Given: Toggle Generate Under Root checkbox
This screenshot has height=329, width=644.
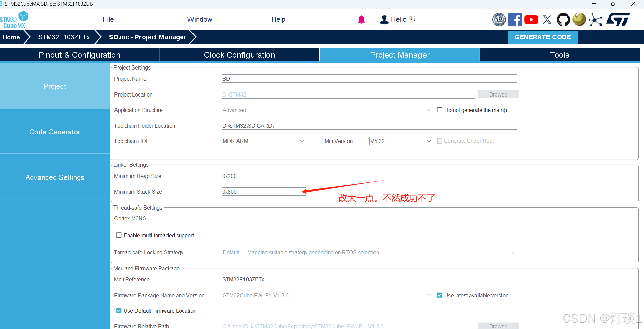Looking at the screenshot, I should tap(440, 141).
